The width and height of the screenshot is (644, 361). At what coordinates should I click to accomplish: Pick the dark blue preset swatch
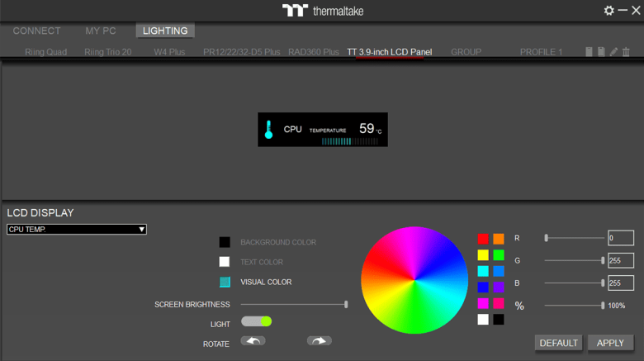(483, 287)
